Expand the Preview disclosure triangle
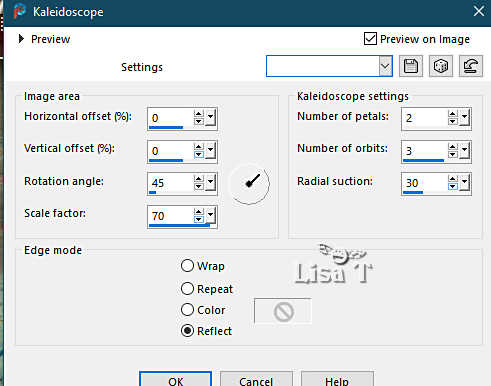 pyautogui.click(x=21, y=39)
